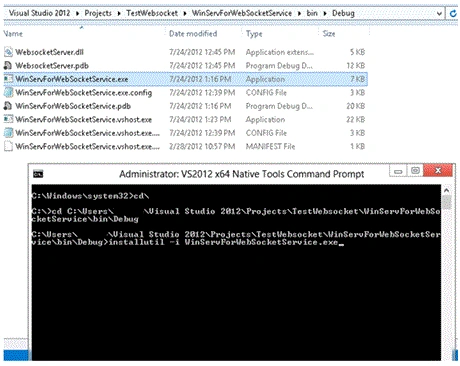Go to TestWebsocket breadcrumb folder
This screenshot has width=460, height=366.
point(152,13)
